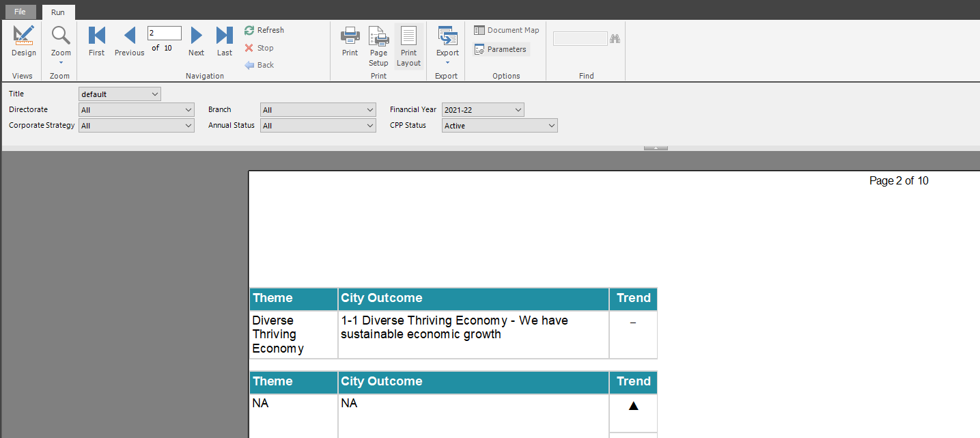Viewport: 980px width, 438px height.
Task: Open the Financial Year dropdown
Action: 483,109
